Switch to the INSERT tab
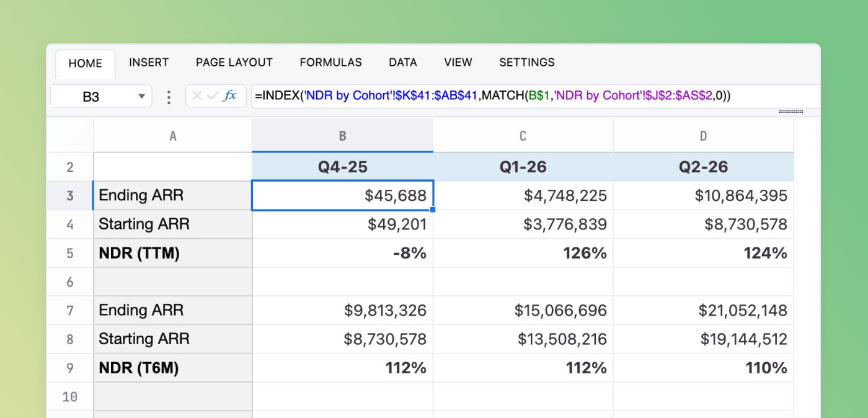The width and height of the screenshot is (868, 418). 149,63
